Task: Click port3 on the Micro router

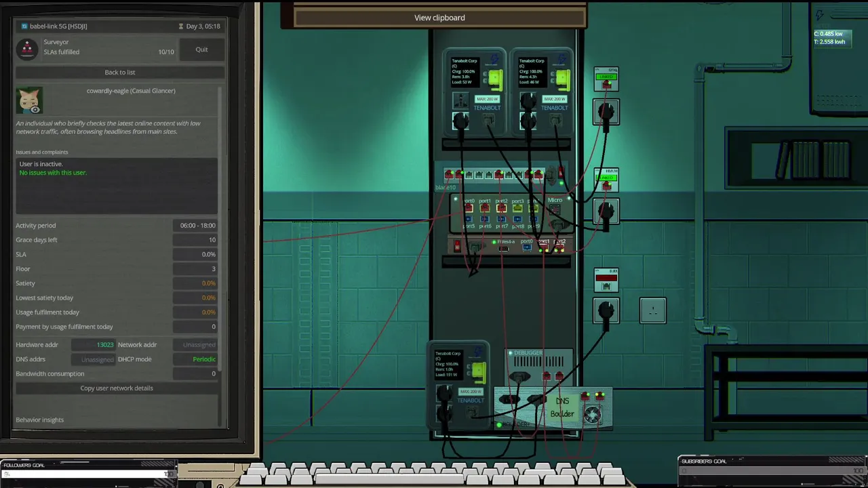Action: click(517, 209)
